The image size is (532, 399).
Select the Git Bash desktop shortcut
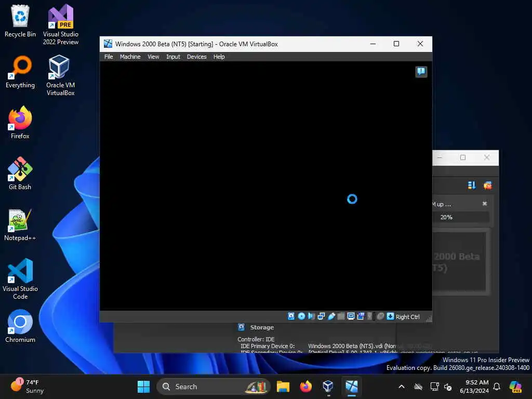pos(20,174)
